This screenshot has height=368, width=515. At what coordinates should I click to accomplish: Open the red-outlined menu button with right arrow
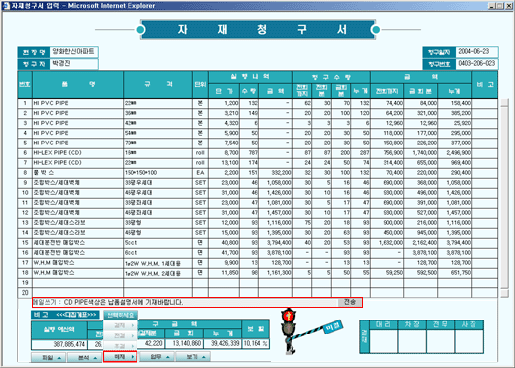tap(120, 357)
